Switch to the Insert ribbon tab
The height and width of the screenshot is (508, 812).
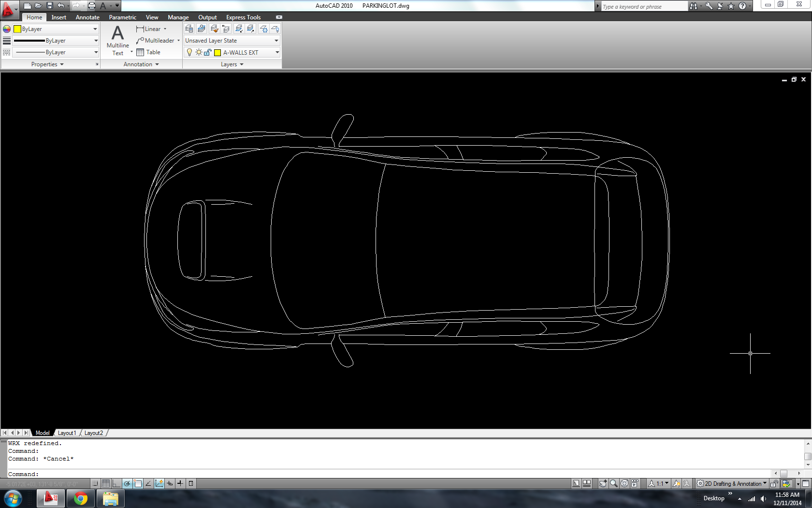point(59,17)
